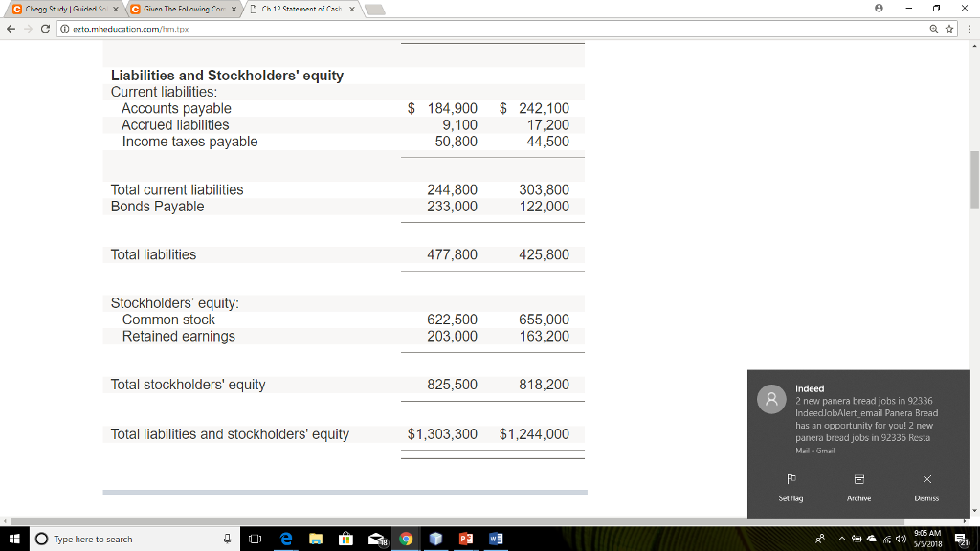Launch PowerPoint from the taskbar
The height and width of the screenshot is (551, 980).
466,539
